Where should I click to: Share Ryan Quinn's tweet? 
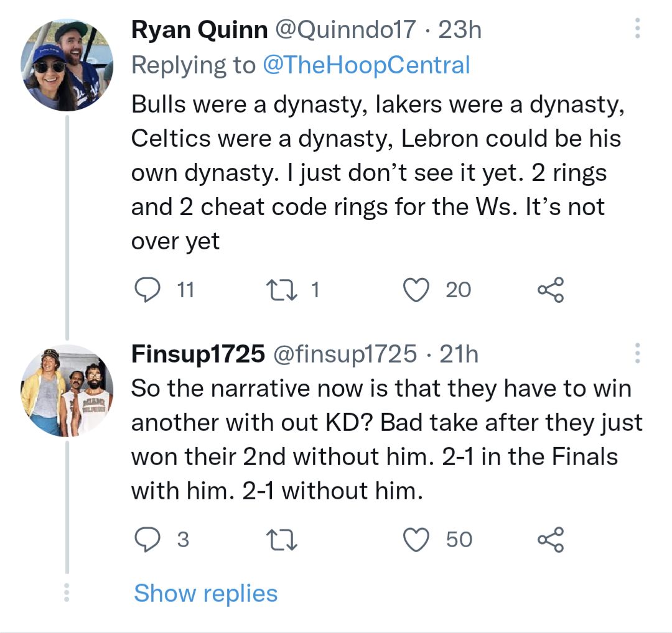tap(551, 290)
